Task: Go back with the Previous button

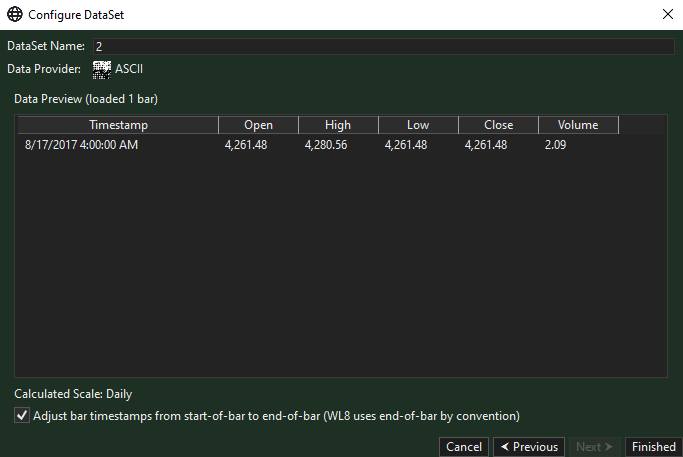Action: click(529, 447)
